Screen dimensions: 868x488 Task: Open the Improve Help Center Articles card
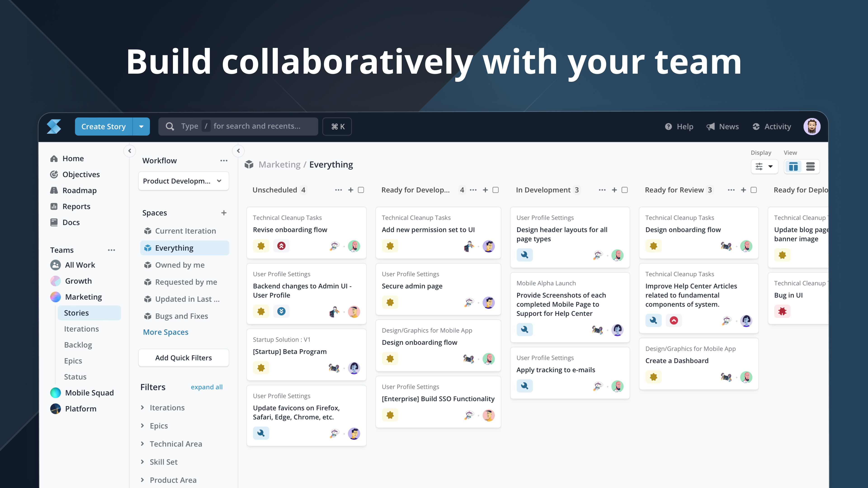(x=698, y=298)
